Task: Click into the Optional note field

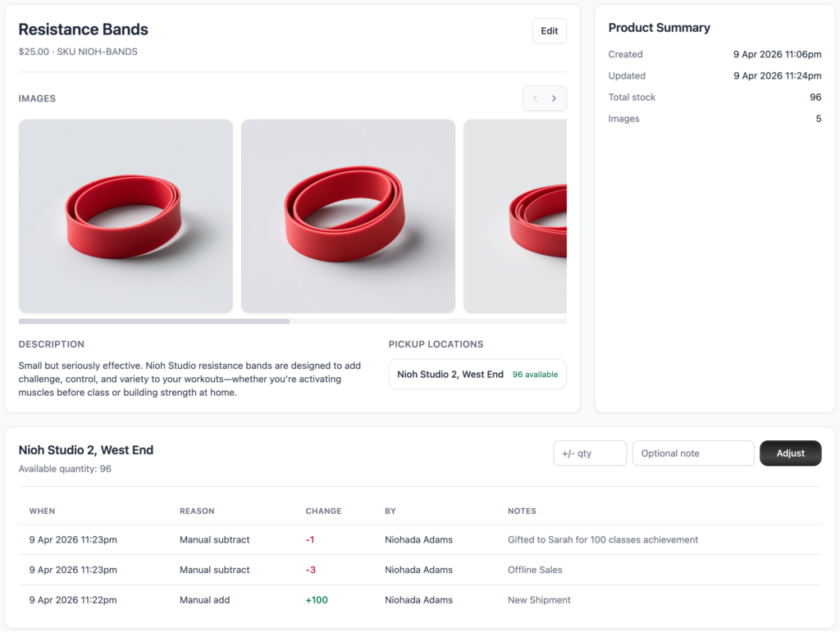Action: click(692, 453)
